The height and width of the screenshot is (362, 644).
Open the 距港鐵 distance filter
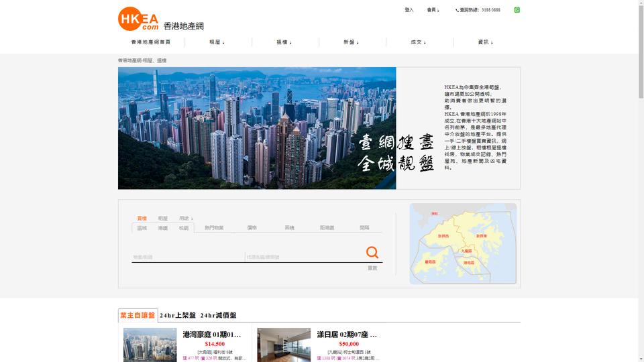pos(327,228)
